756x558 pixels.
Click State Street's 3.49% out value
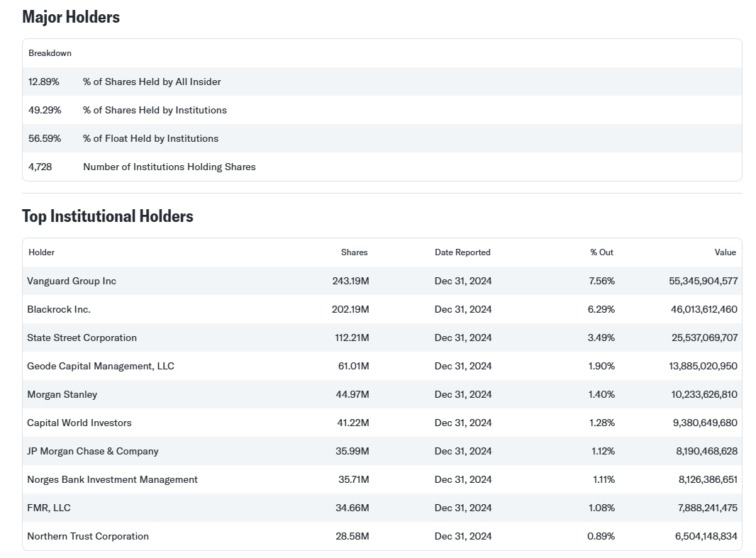click(x=601, y=337)
